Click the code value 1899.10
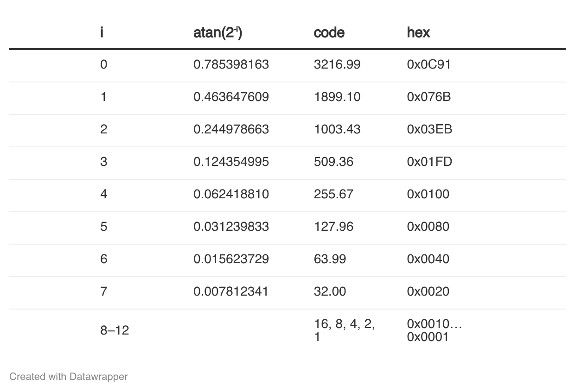Screen dimensions: 575x392 [x=337, y=97]
